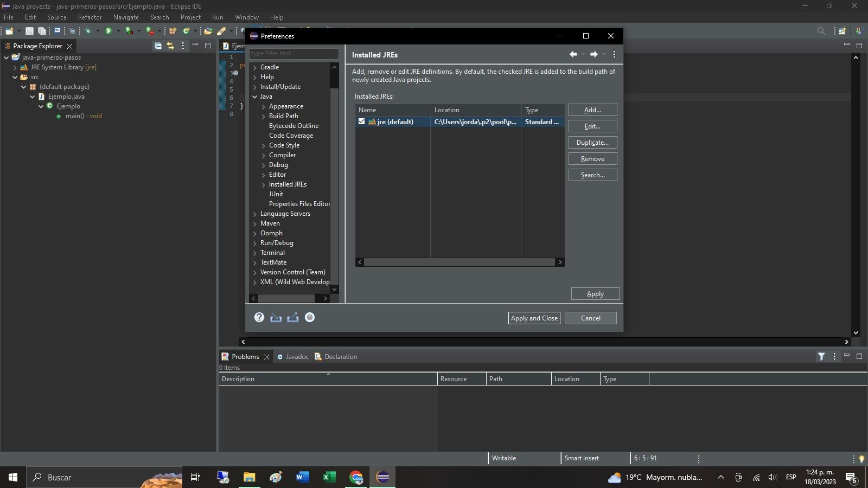The height and width of the screenshot is (488, 868).
Task: Click the Debug bug icon in toolbar
Action: coord(87,31)
